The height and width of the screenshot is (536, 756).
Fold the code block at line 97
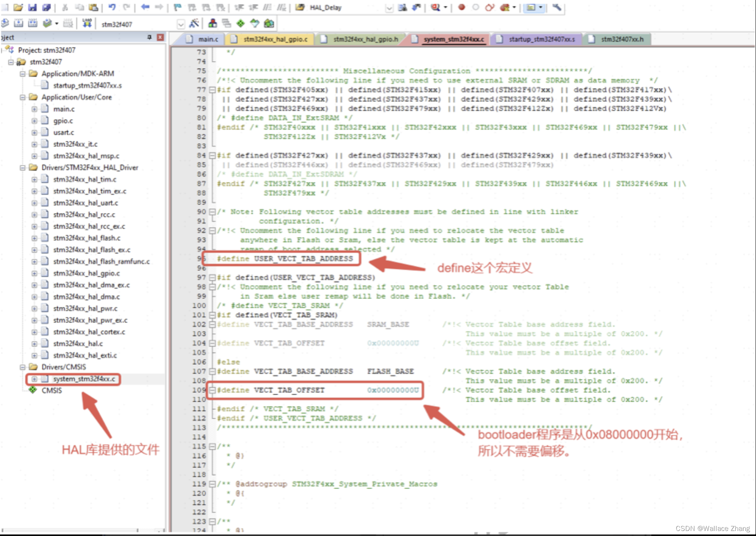[212, 277]
